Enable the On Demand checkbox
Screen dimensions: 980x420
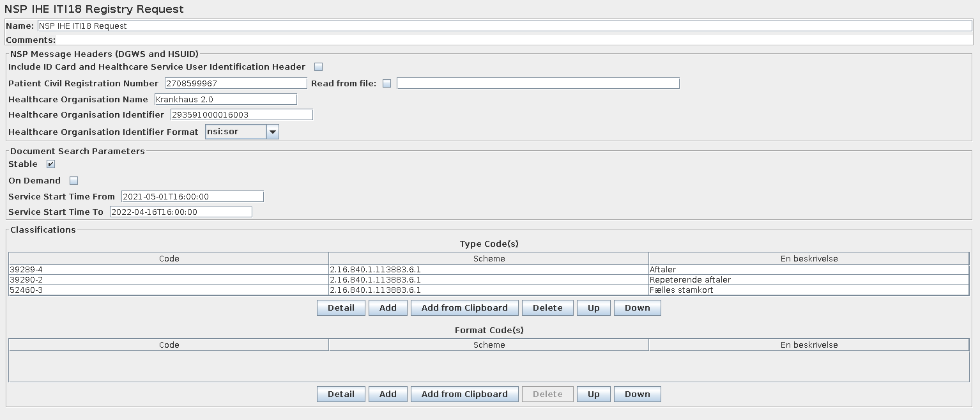(x=73, y=181)
